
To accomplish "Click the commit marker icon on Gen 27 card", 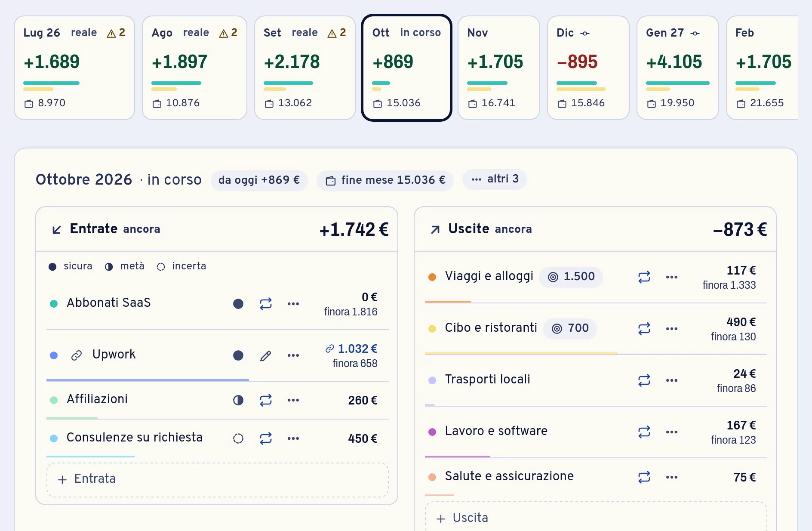I will (695, 33).
